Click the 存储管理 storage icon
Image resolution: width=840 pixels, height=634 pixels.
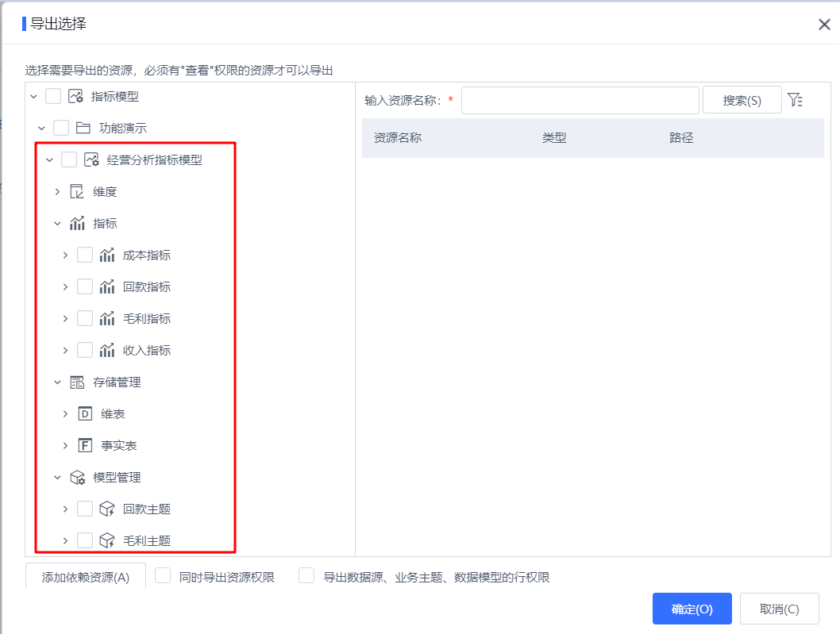pyautogui.click(x=77, y=382)
